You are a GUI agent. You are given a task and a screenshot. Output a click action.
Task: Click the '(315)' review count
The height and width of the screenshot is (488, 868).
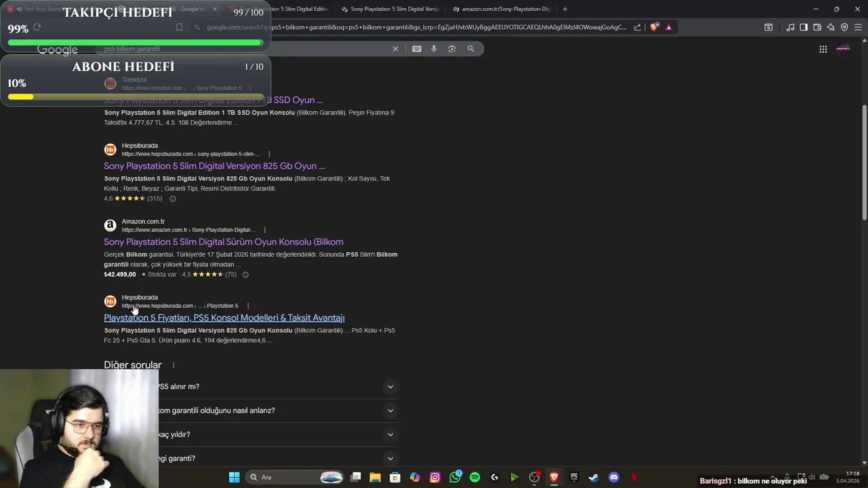tap(155, 199)
